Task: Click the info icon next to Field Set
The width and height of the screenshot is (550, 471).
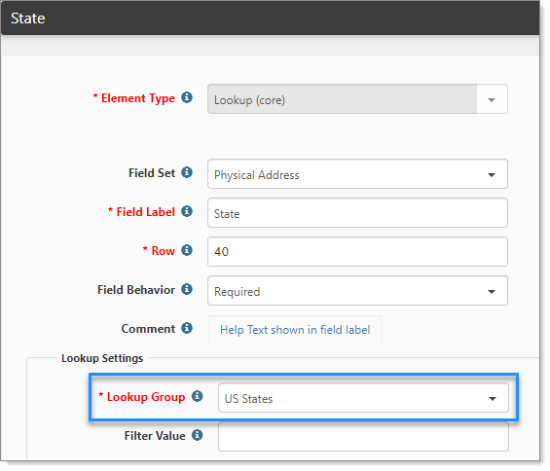Action: pos(187,173)
